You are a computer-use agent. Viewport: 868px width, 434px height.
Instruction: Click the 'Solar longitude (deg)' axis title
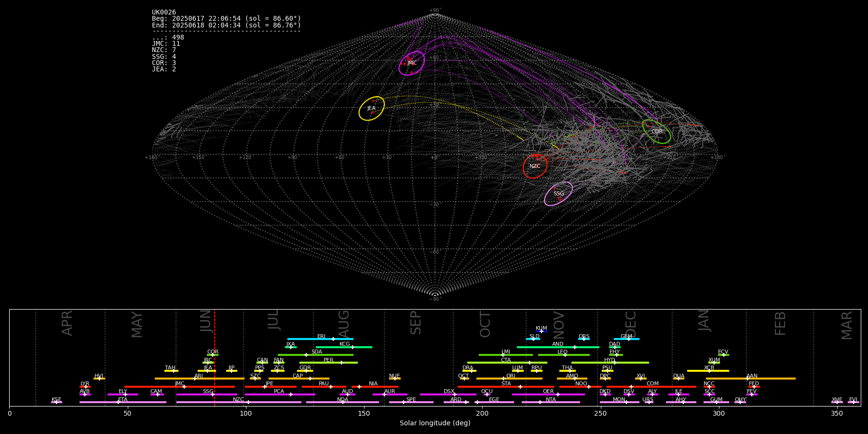(x=435, y=423)
